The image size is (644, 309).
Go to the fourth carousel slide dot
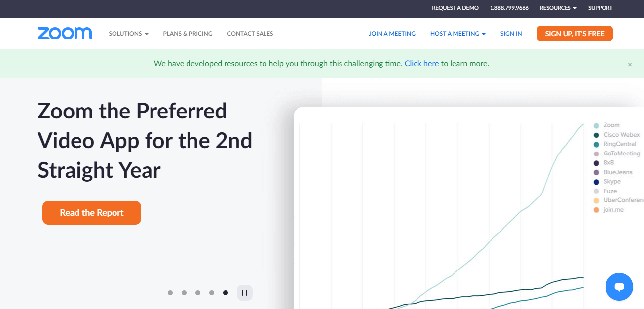click(x=212, y=293)
